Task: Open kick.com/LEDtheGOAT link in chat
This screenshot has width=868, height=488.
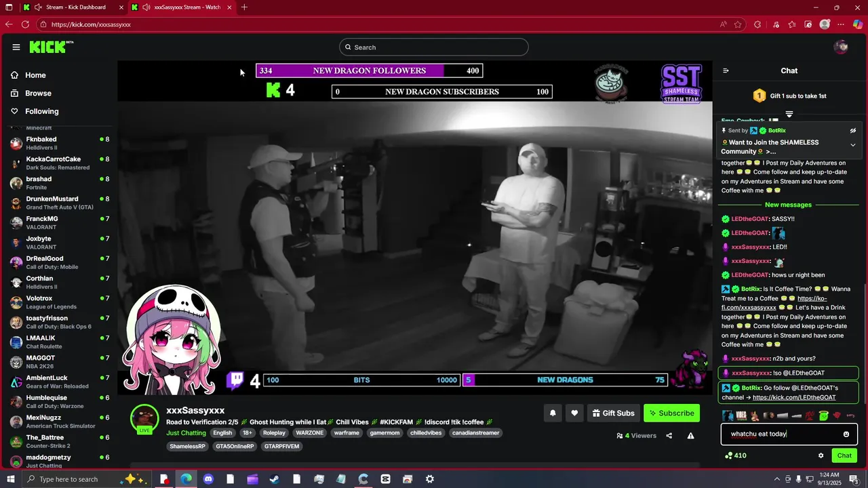Action: pos(794,397)
